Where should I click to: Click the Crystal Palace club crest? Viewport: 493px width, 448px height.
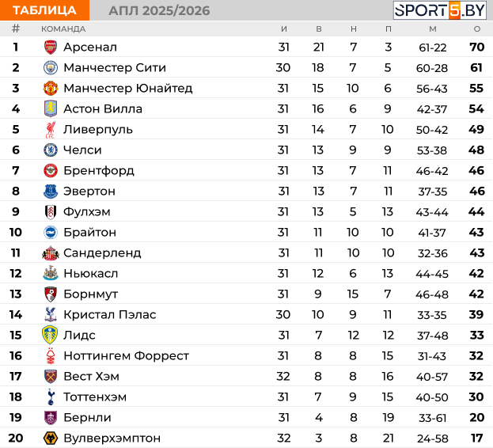pos(51,314)
